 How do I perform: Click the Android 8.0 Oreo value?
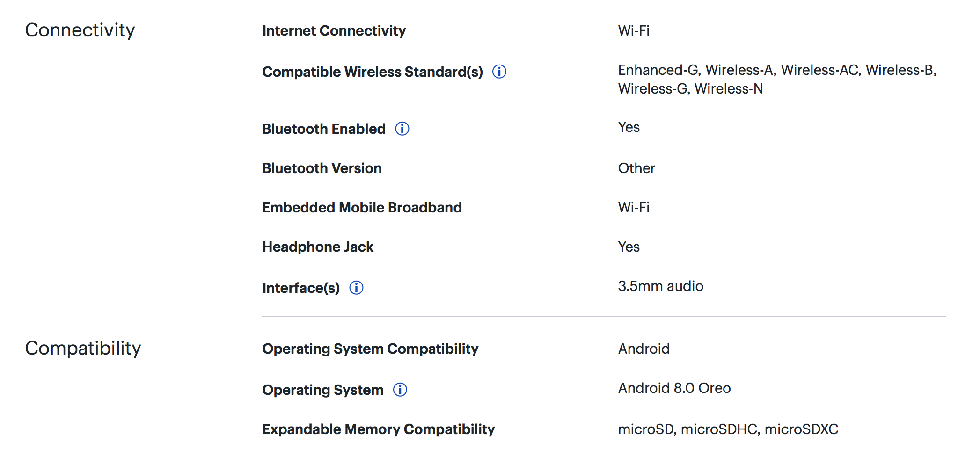pos(674,388)
